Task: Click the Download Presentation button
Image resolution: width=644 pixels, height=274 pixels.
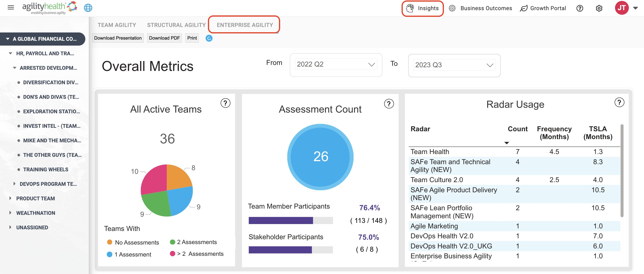Action: [x=118, y=38]
